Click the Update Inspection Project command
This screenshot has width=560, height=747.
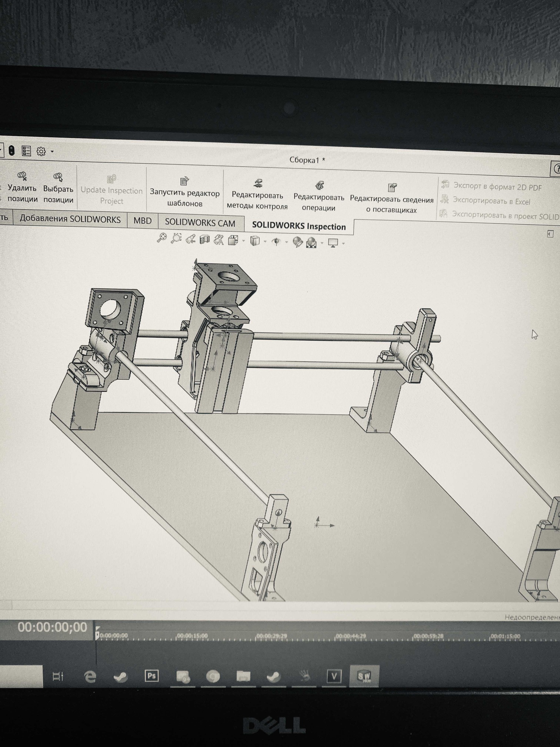111,190
